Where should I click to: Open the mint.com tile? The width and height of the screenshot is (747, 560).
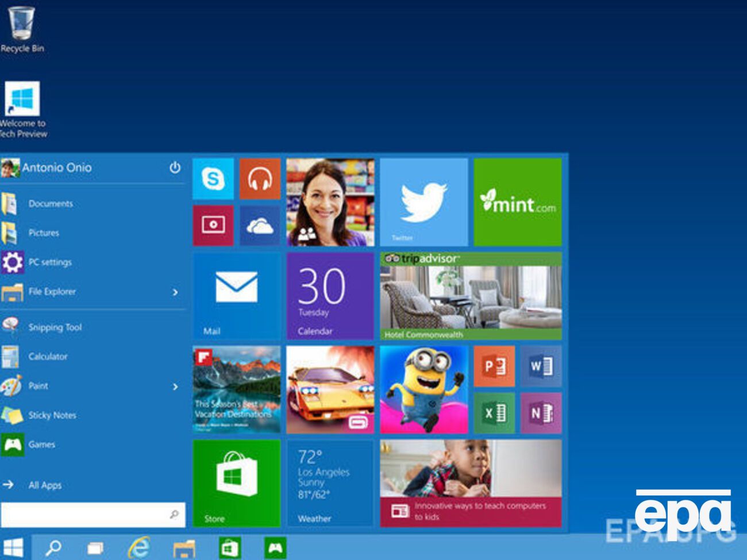click(x=518, y=202)
